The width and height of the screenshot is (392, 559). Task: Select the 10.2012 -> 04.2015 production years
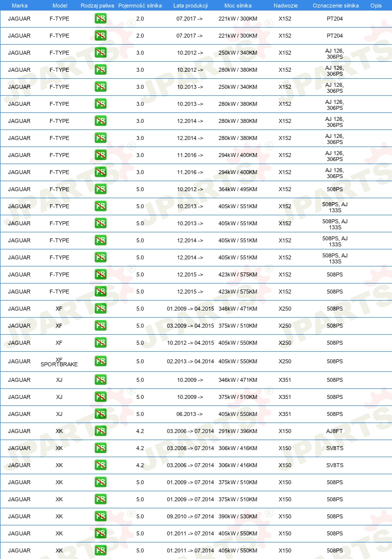tap(190, 343)
